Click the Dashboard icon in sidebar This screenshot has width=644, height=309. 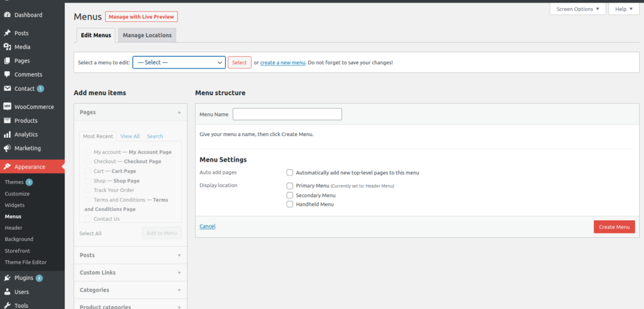(x=8, y=14)
